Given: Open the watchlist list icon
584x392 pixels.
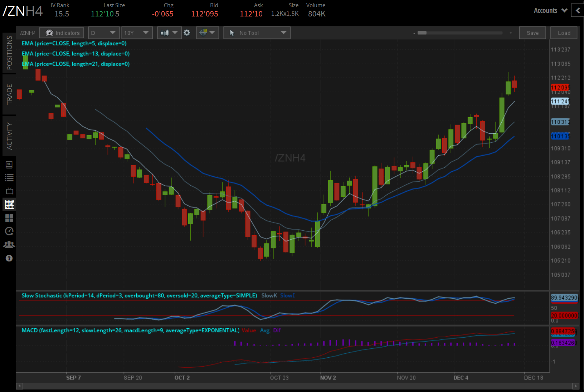Looking at the screenshot, I should pos(9,177).
